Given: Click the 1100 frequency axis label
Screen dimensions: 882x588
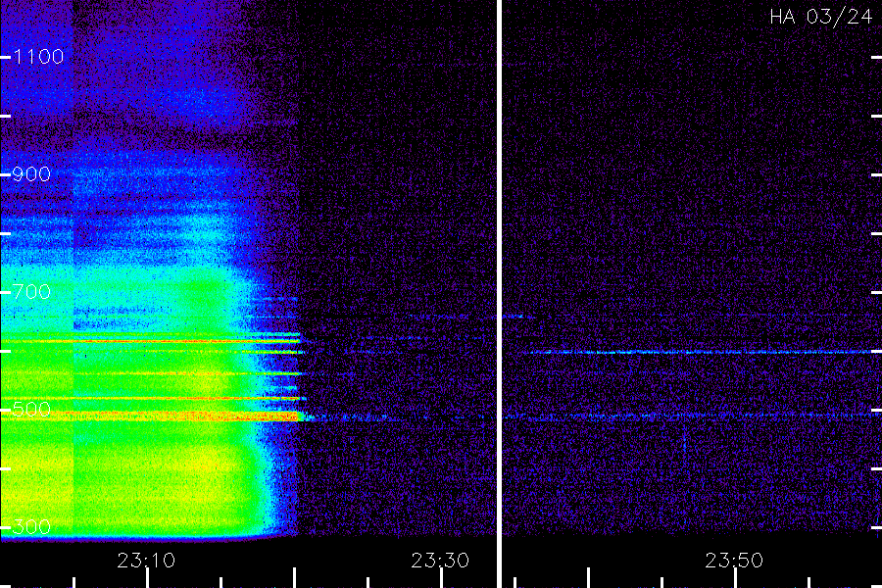Looking at the screenshot, I should (38, 56).
